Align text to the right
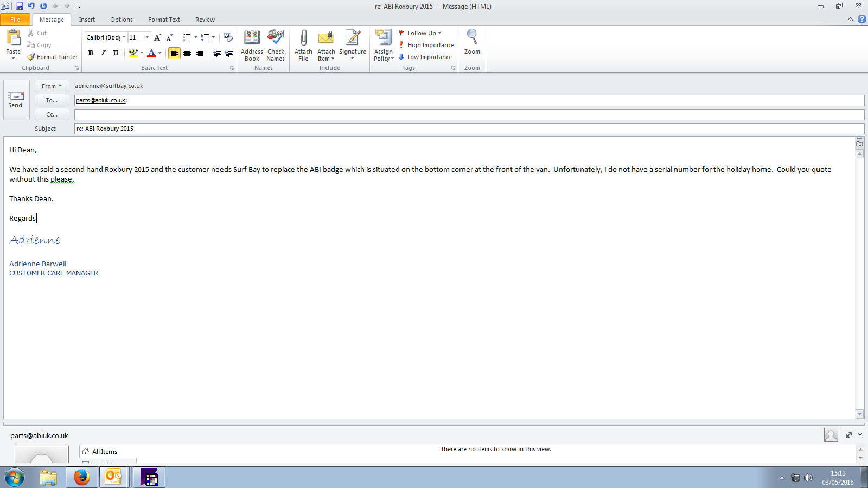This screenshot has height=488, width=868. pos(200,53)
